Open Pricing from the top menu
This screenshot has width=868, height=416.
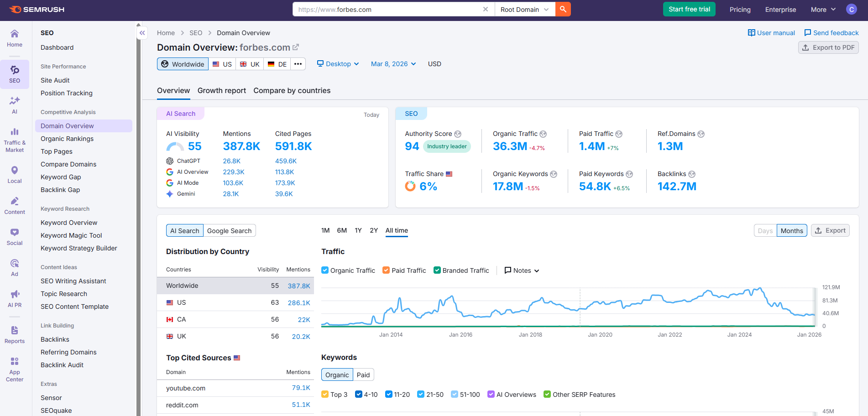pos(740,9)
